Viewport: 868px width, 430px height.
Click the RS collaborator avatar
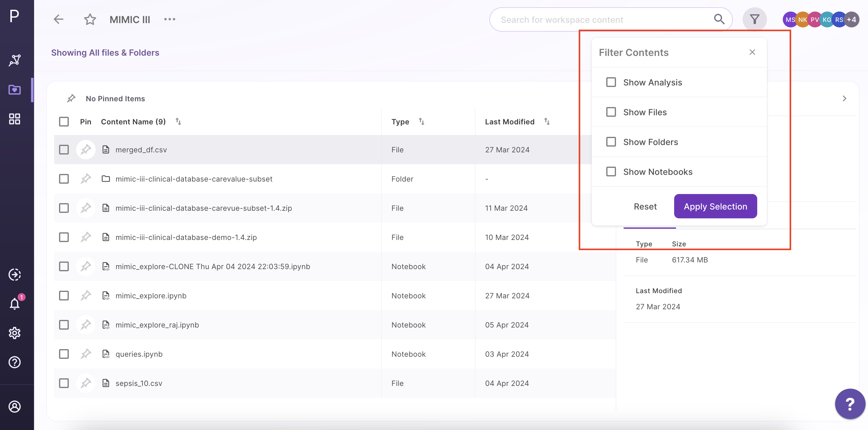click(839, 19)
